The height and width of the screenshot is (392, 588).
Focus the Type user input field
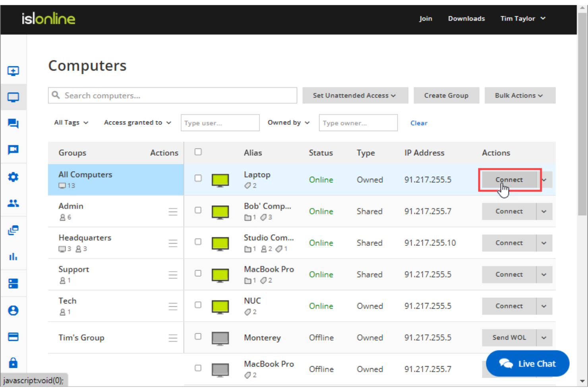tap(220, 123)
